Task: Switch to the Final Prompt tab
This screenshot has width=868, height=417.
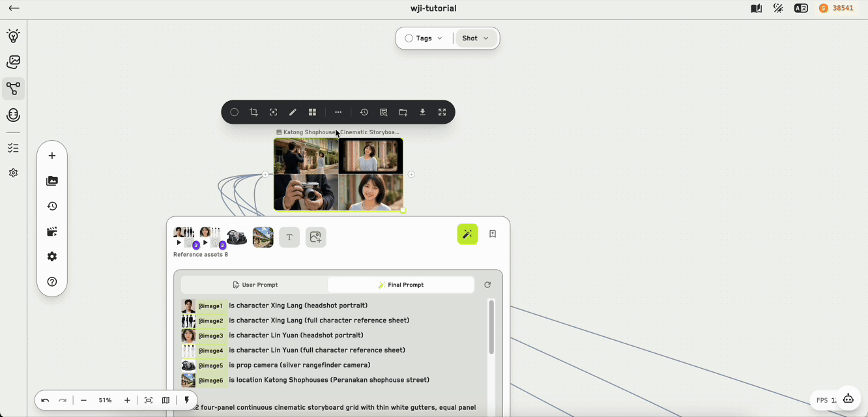Action: coord(401,285)
